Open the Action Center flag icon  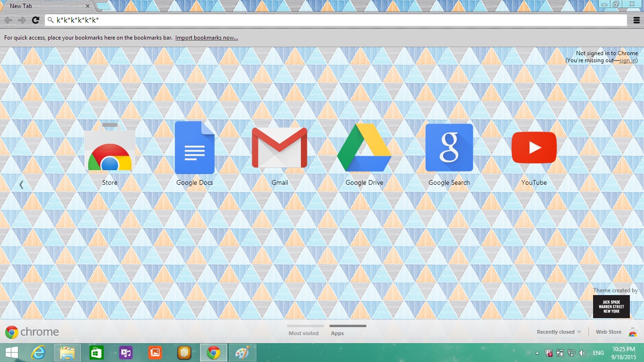point(549,353)
